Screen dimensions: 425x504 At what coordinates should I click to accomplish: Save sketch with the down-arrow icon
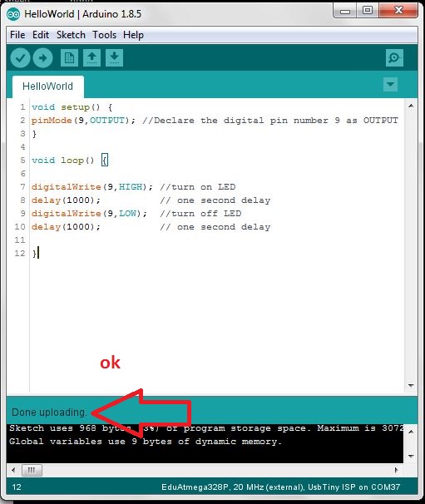click(x=114, y=58)
